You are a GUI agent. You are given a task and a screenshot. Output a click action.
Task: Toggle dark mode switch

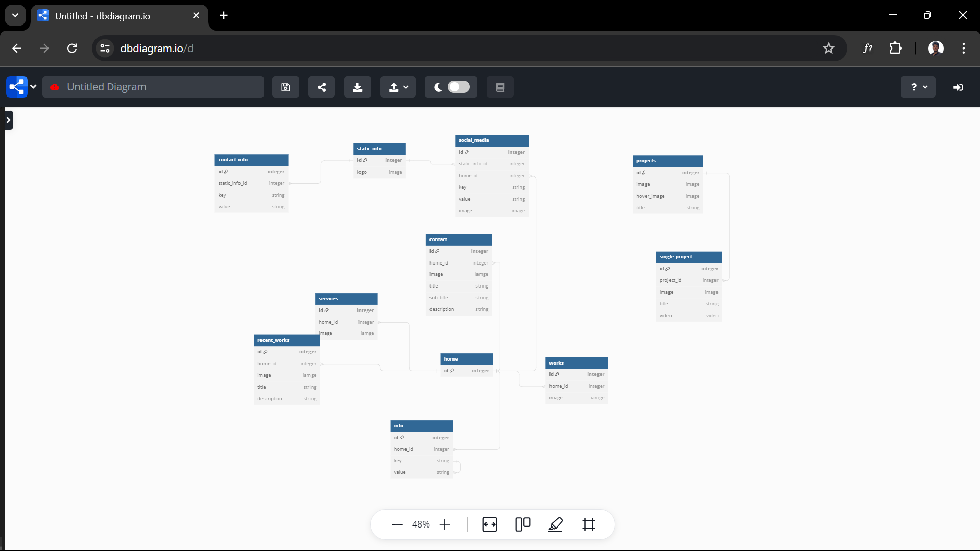(x=458, y=87)
